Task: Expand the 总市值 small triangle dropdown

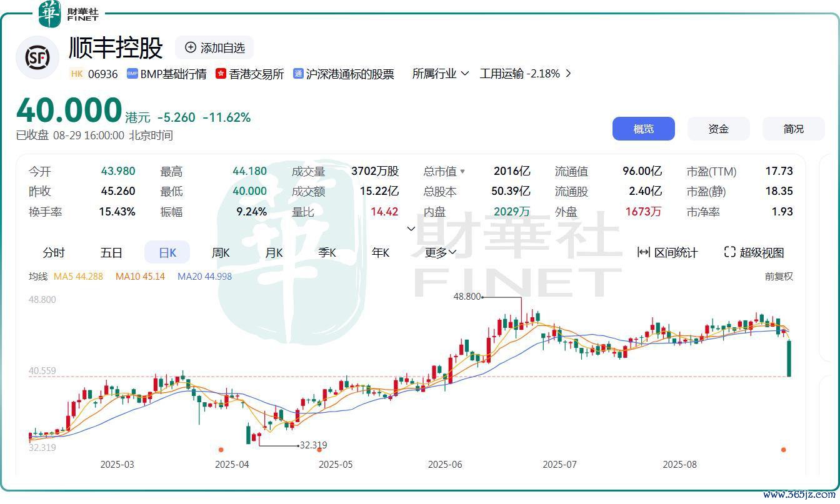Action: click(462, 171)
